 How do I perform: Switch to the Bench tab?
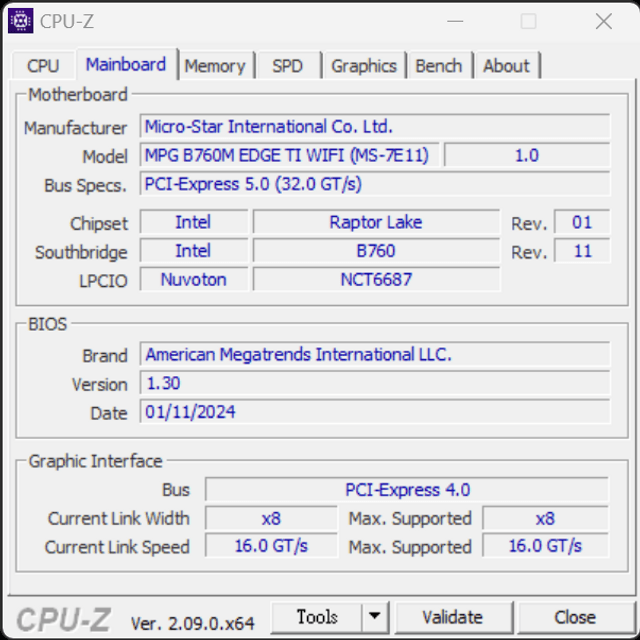439,66
